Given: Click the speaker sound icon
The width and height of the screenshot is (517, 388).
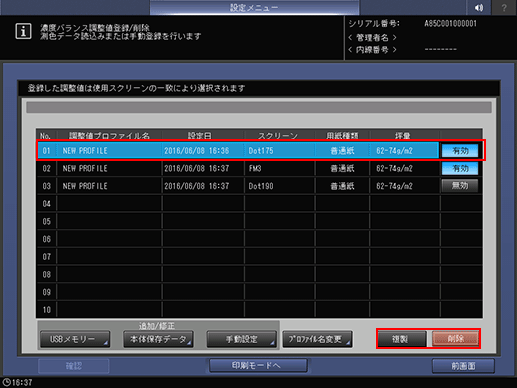Looking at the screenshot, I should (x=479, y=7).
